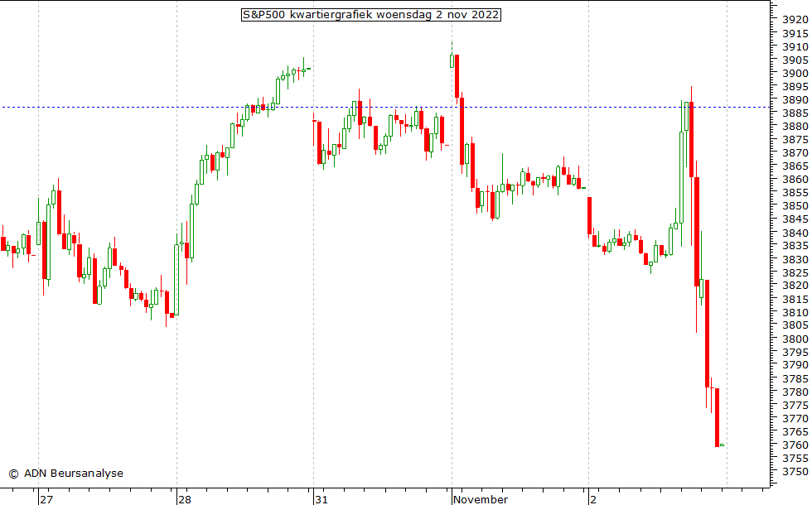Click the 'November' label on the time axis
The image size is (812, 505).
[481, 499]
